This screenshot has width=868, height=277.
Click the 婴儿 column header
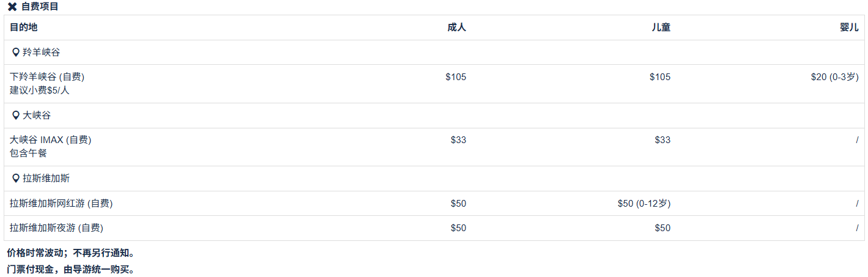849,28
